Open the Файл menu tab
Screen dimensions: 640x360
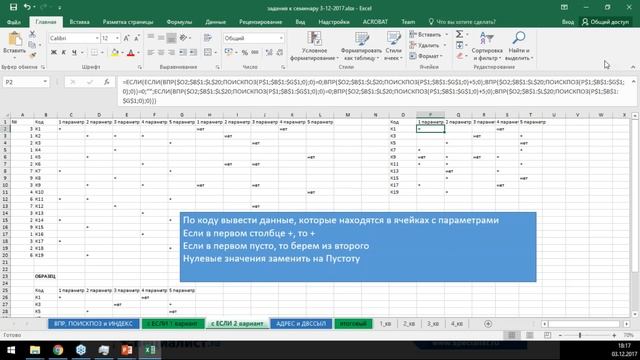pos(13,22)
